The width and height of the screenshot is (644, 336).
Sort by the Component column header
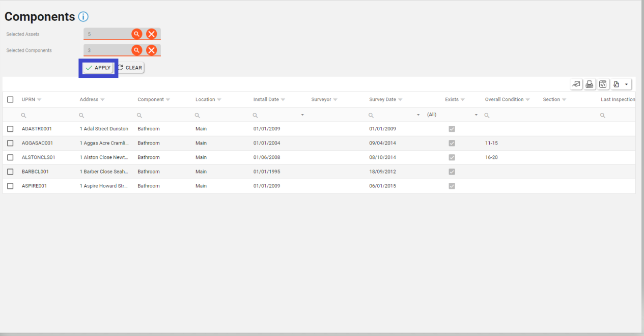tap(151, 100)
